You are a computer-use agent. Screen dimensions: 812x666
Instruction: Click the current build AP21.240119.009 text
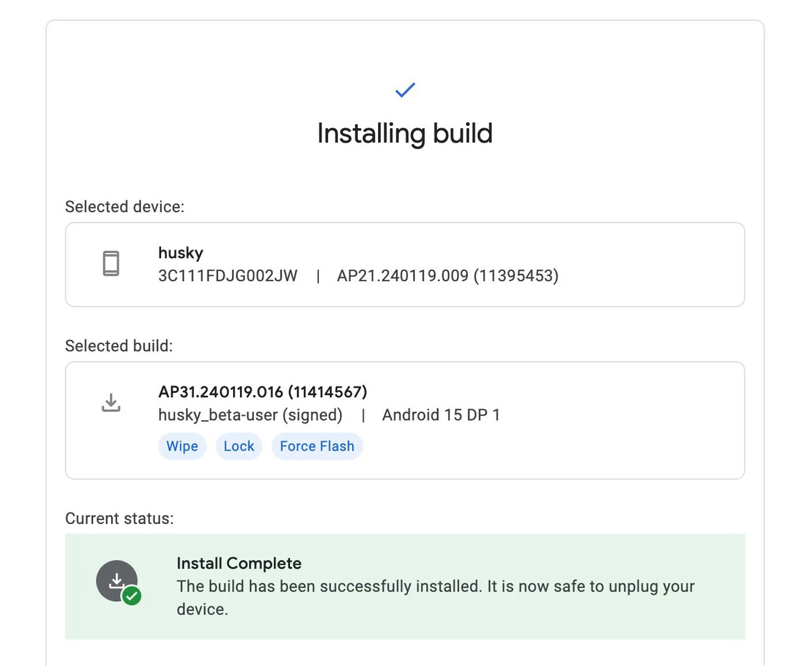448,276
